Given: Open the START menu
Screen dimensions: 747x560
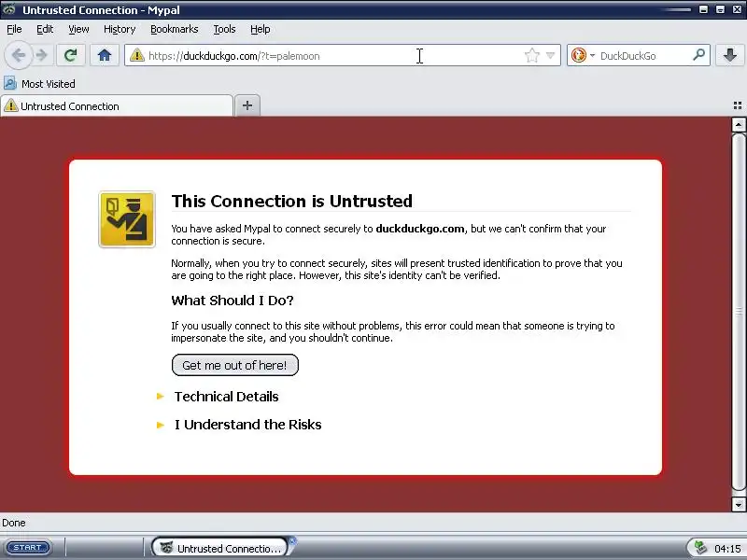Looking at the screenshot, I should [28, 548].
